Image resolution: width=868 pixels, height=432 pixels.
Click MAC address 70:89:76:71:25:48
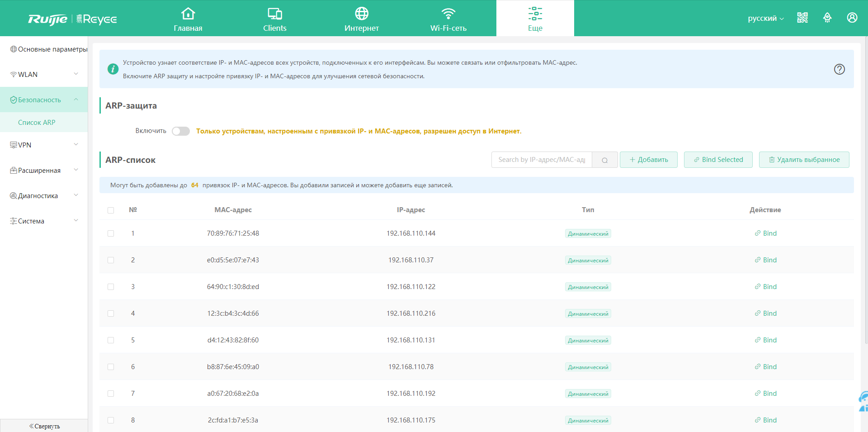233,233
